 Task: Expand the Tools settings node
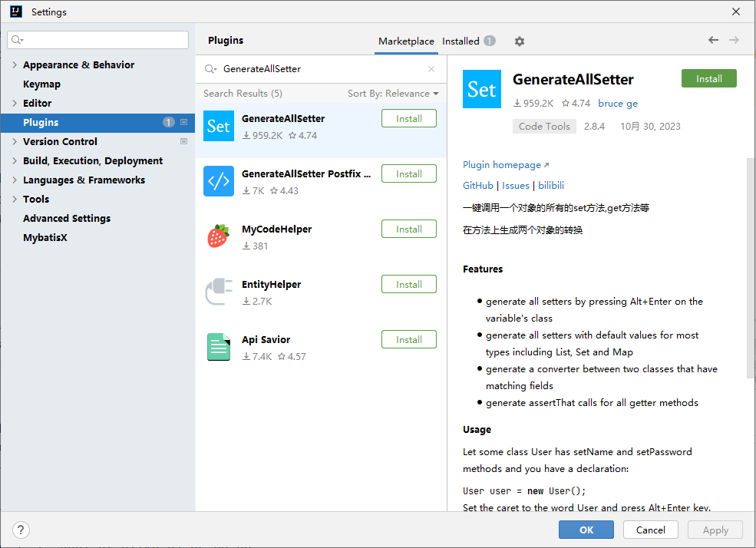[x=15, y=199]
